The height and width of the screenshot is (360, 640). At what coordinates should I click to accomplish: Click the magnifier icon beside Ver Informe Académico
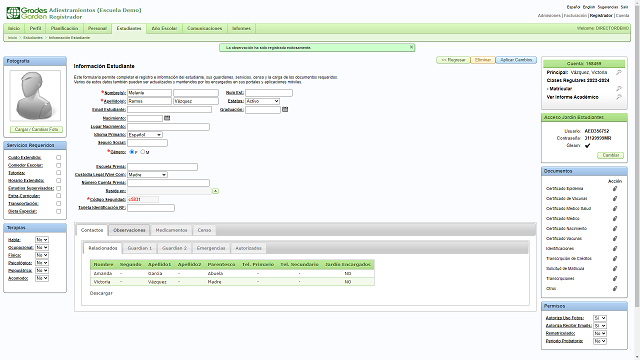(619, 97)
